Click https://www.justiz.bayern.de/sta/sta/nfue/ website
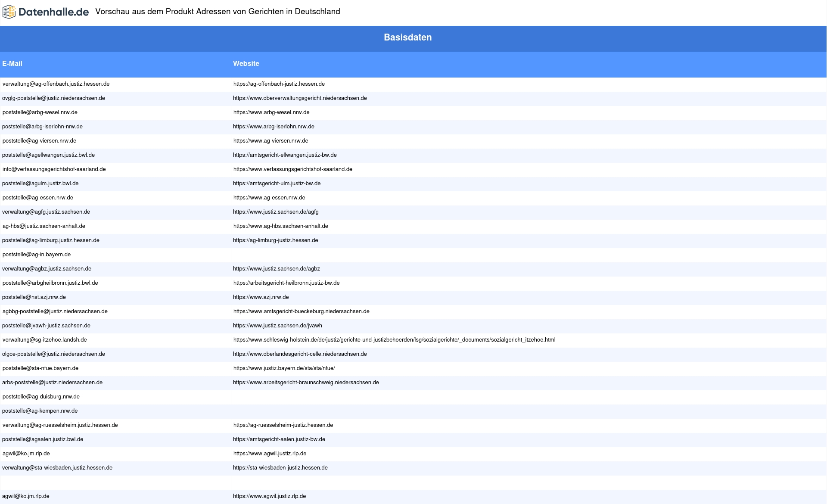Viewport: 827px width, 504px height. click(284, 368)
